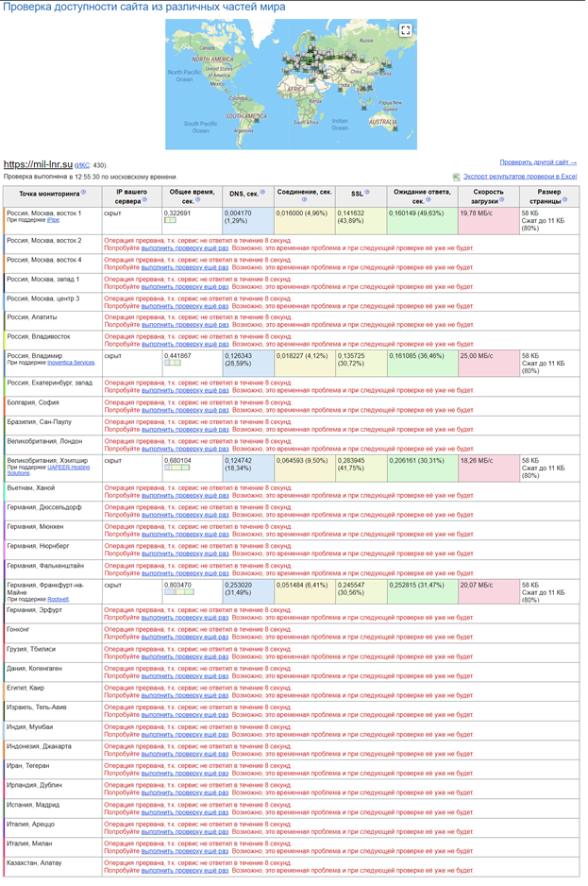Select the 20,07 МБ/с speed cell
The height and width of the screenshot is (886, 588).
[489, 591]
